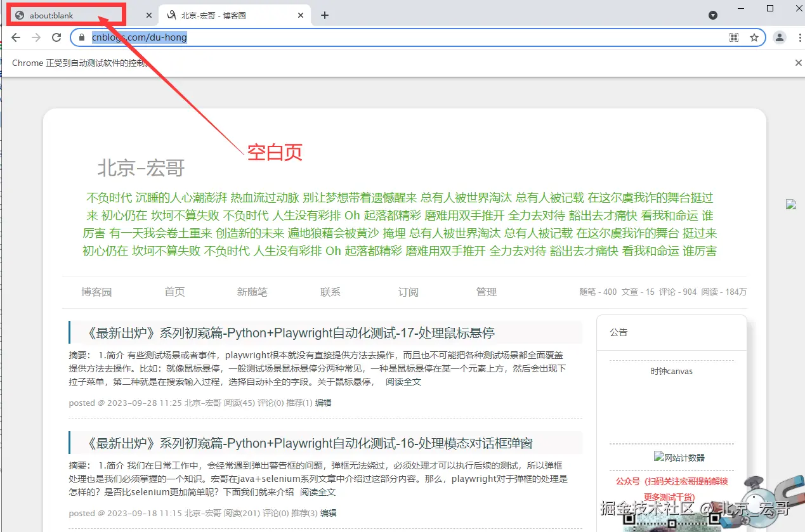
Task: Reload the page with refresh icon
Action: pyautogui.click(x=56, y=37)
